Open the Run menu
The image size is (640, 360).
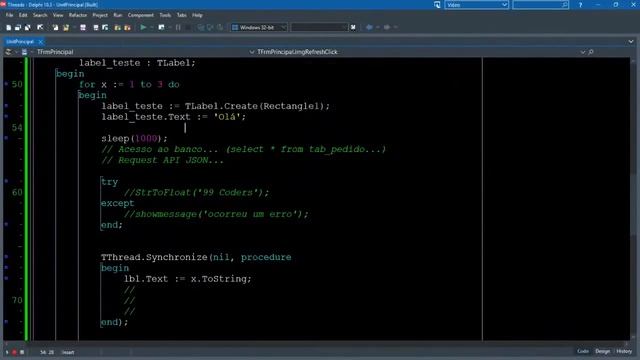click(118, 15)
